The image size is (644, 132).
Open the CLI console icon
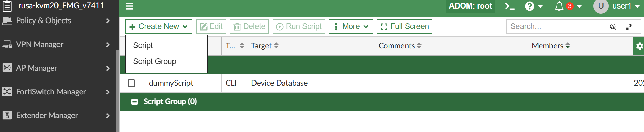[x=509, y=6]
